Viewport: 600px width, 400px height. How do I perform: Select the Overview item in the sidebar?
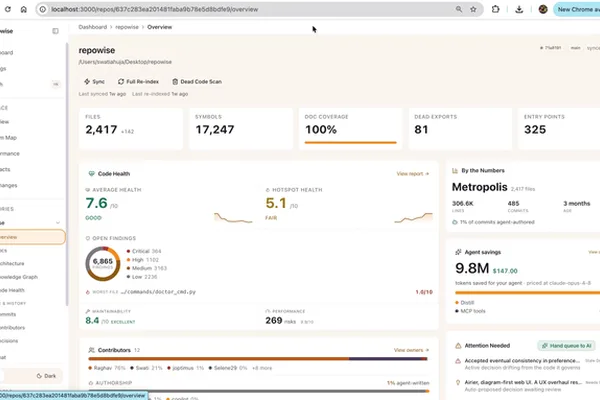pyautogui.click(x=31, y=237)
